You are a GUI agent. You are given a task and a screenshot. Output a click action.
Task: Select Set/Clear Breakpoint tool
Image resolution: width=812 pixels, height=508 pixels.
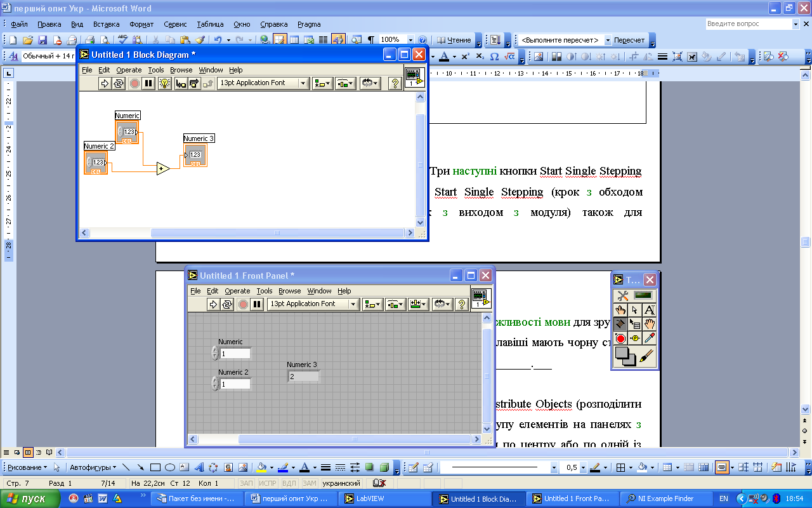click(620, 338)
